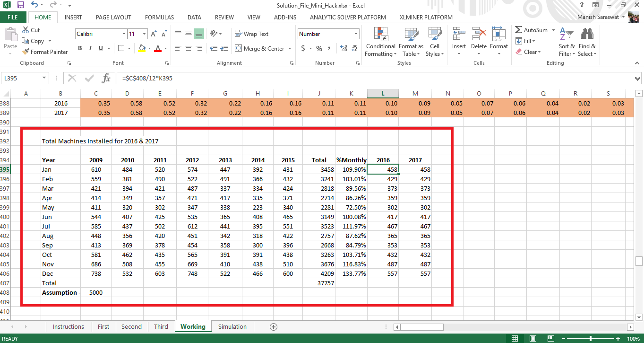
Task: Expand the Number format dropdown
Action: 356,34
